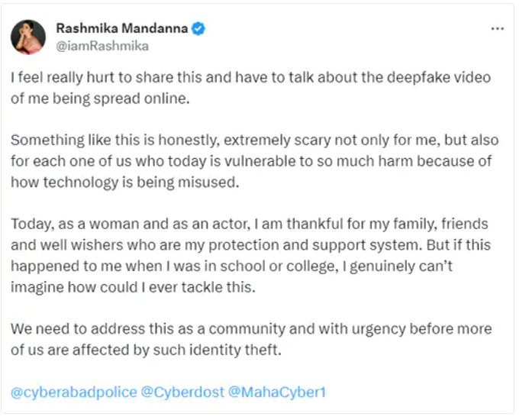The height and width of the screenshot is (420, 519).
Task: Click the line ending "such identity theft."
Action: (146, 350)
